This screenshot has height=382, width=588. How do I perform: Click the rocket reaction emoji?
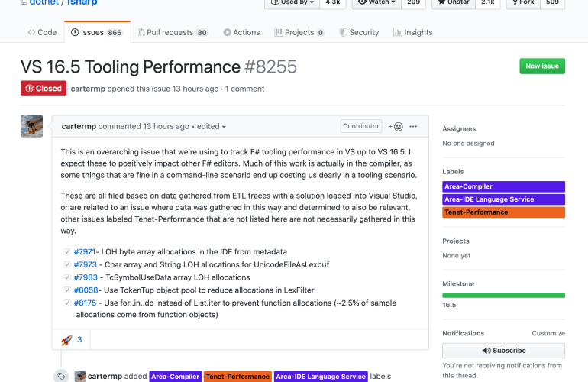(66, 340)
